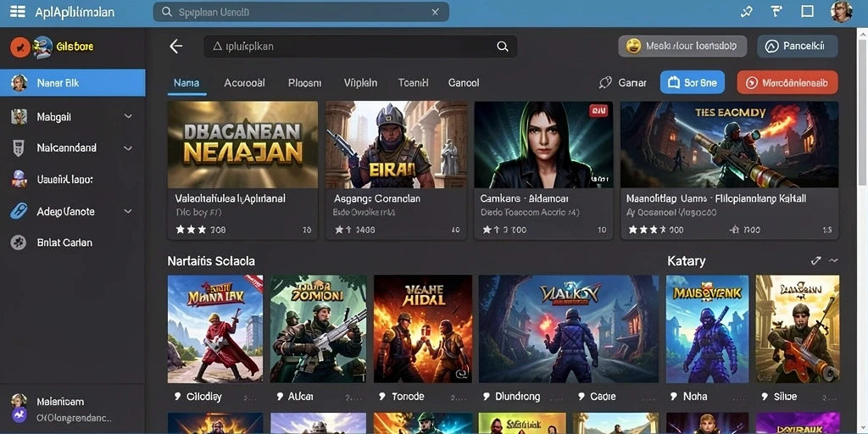Click the blue Sor Bne button
This screenshot has width=868, height=434.
click(693, 83)
